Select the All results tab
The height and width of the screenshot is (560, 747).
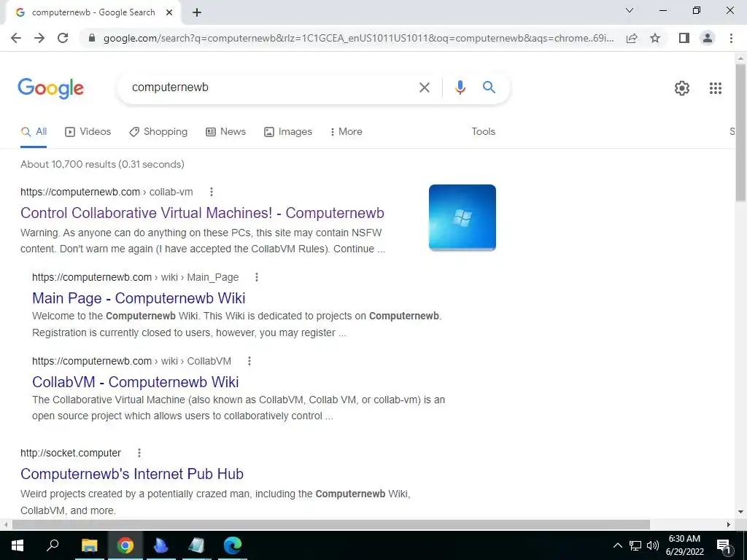[34, 132]
